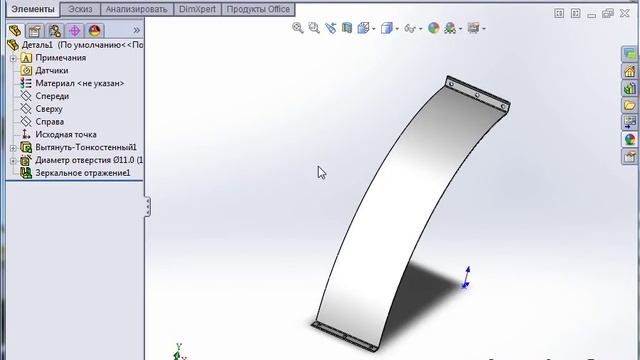Collapse the FeatureManager panel via side handle
Screen dimensions: 640x360
pos(147,207)
